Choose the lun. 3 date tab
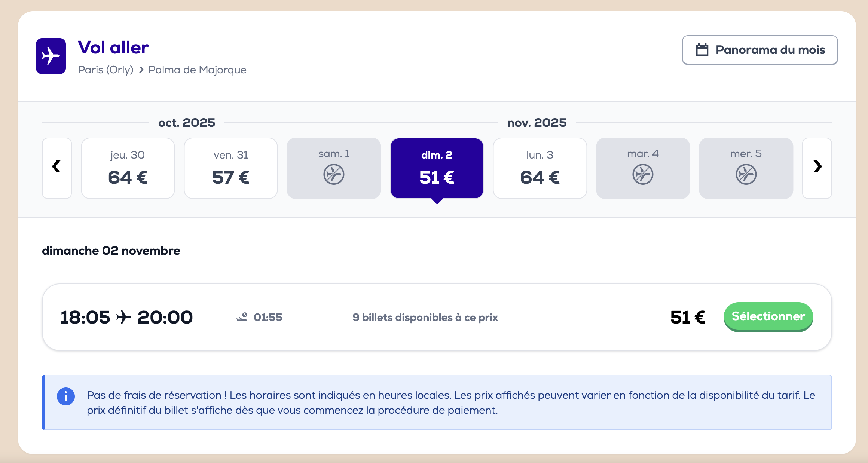The height and width of the screenshot is (463, 868). coord(540,168)
